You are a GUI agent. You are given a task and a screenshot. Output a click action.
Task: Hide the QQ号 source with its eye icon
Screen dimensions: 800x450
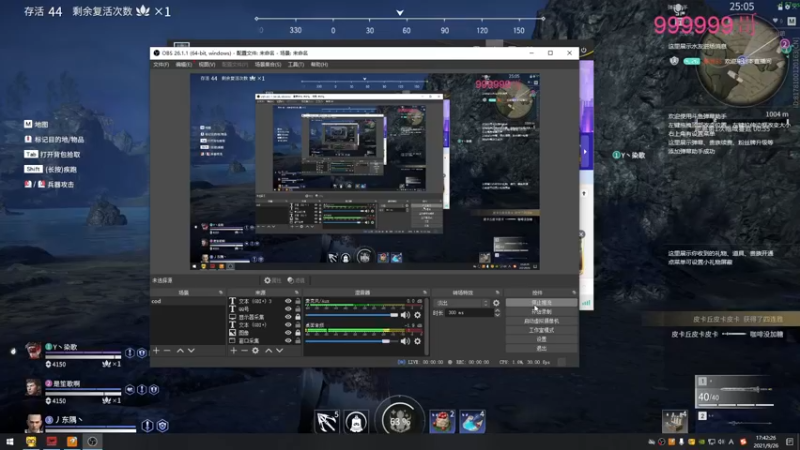coord(288,309)
